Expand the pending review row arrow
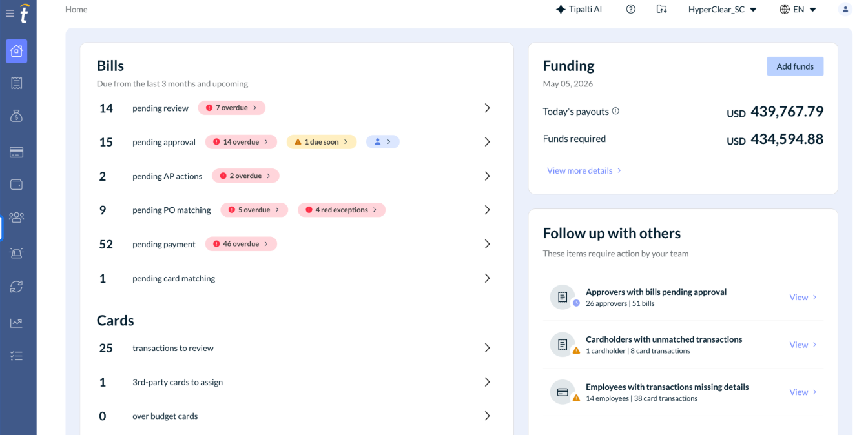The width and height of the screenshot is (868, 435). click(x=488, y=108)
